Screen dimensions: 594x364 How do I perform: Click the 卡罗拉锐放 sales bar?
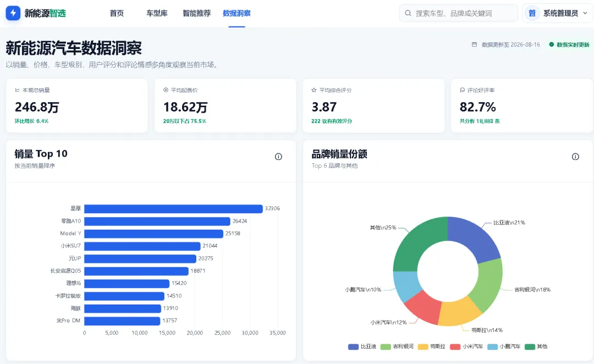click(124, 296)
